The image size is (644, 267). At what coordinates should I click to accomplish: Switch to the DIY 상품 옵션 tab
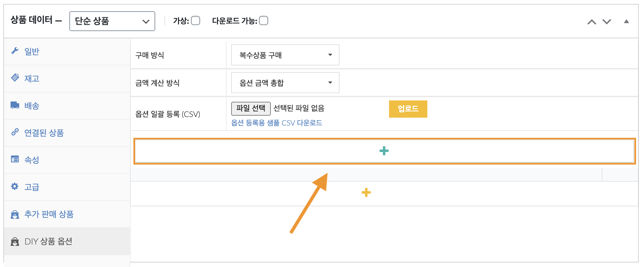48,242
